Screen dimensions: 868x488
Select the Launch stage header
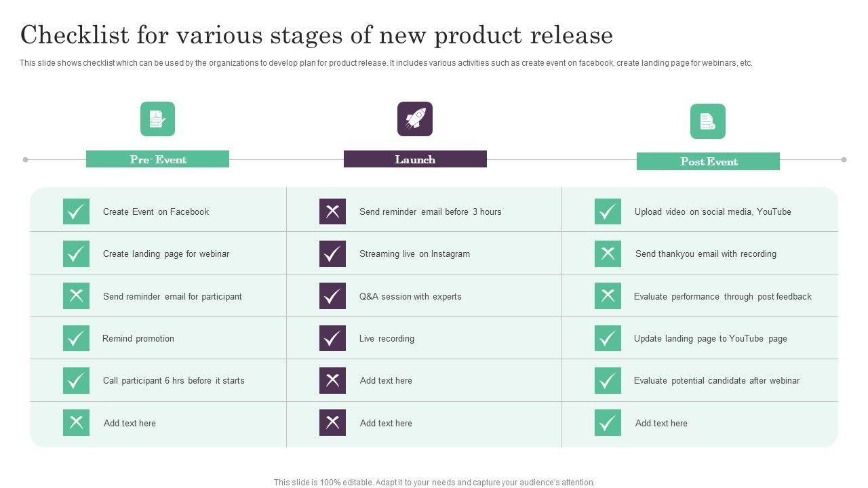[x=415, y=159]
